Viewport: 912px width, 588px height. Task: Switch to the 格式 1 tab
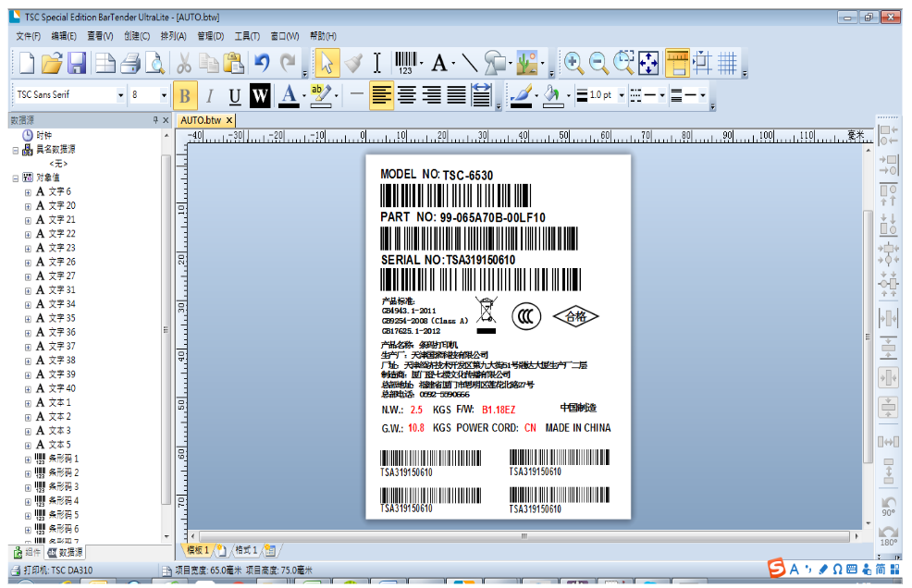click(245, 550)
